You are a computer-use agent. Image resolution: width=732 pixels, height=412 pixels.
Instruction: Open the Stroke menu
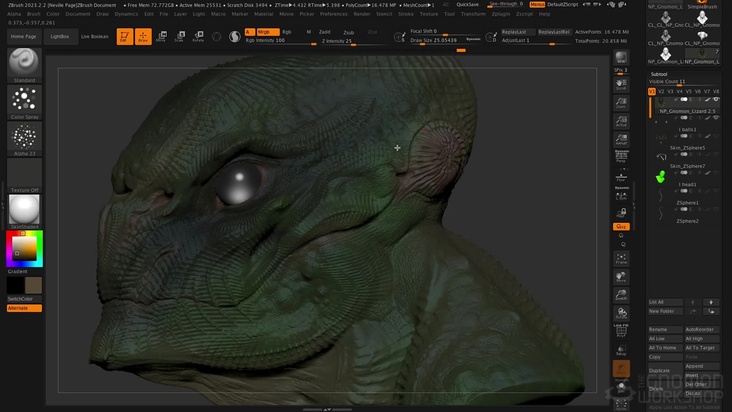[406, 14]
